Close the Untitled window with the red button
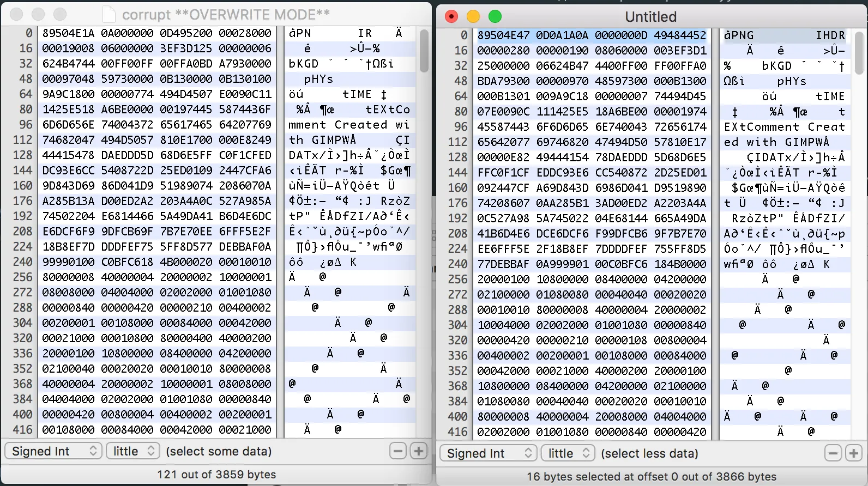The image size is (868, 486). [x=451, y=16]
